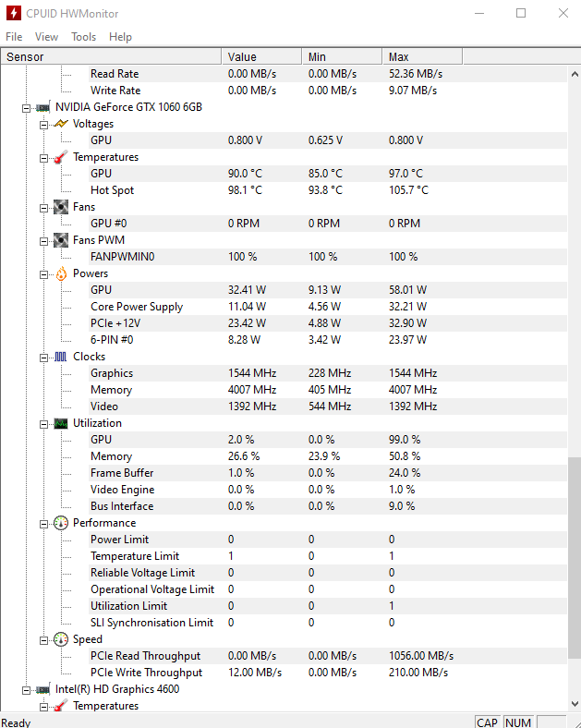Open the Tools menu

pos(83,37)
